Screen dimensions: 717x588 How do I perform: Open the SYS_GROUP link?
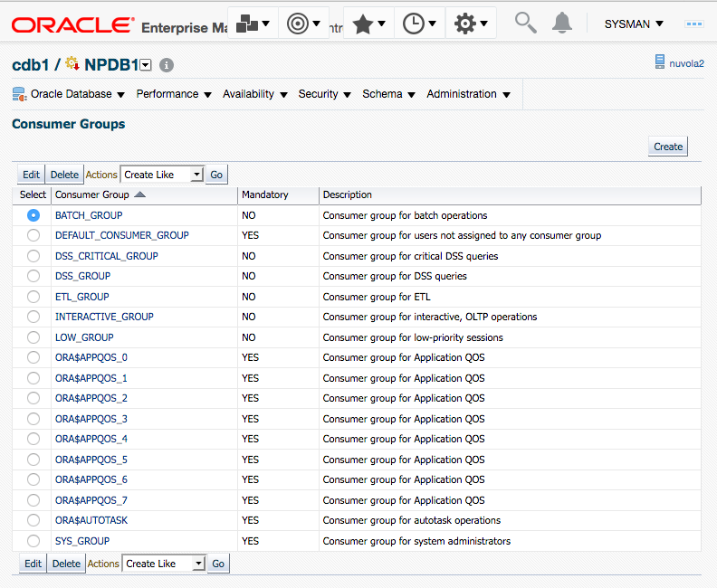(82, 541)
